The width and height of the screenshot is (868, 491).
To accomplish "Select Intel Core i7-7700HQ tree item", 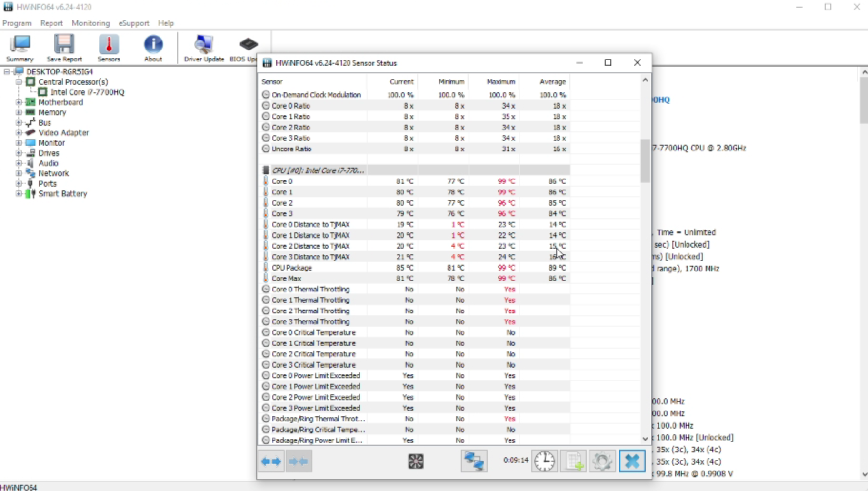I will click(88, 92).
